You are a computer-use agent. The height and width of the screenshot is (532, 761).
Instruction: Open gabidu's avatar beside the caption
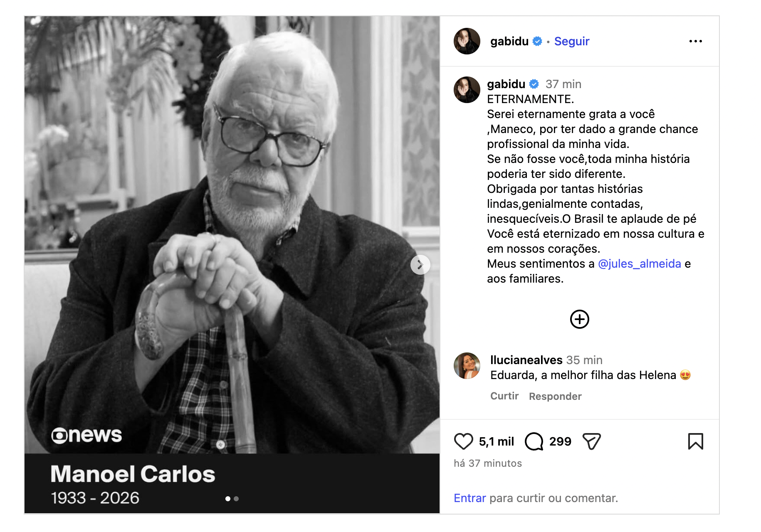[467, 90]
